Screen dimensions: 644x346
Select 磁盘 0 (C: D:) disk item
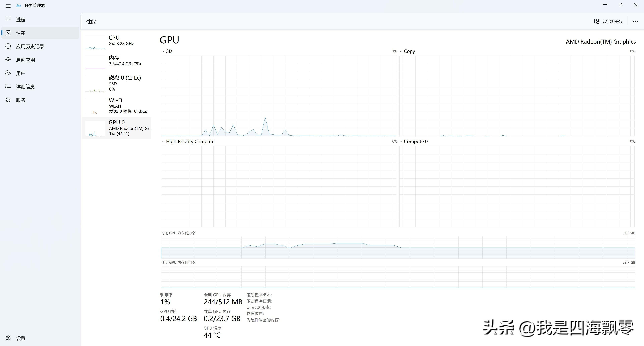pos(117,83)
